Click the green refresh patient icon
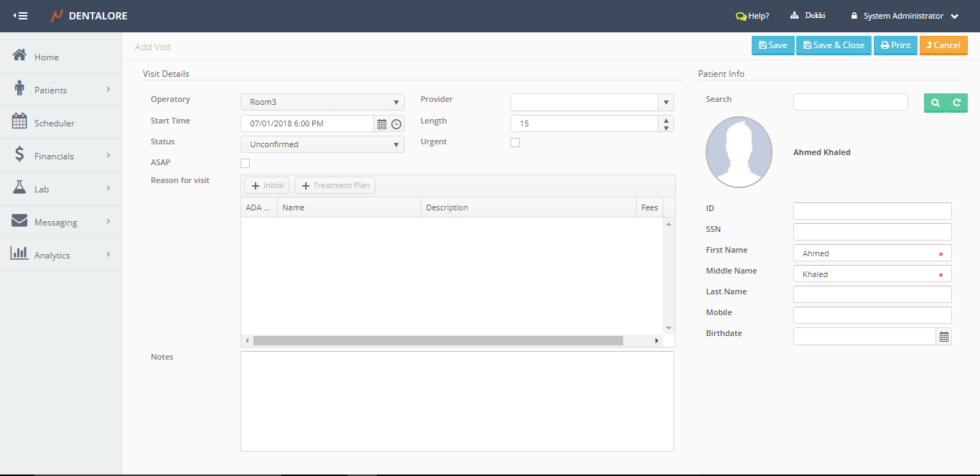 coord(956,103)
